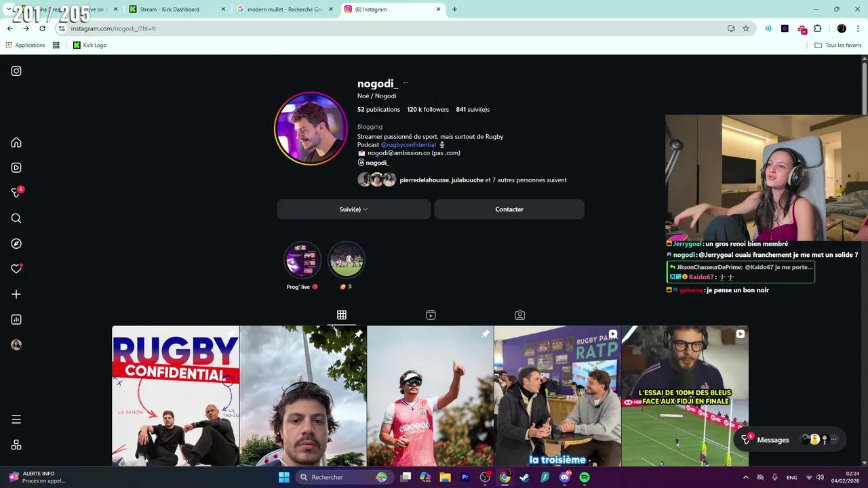
Task: Click the address bar showing instagram.com/nogodi_
Action: coord(393,28)
